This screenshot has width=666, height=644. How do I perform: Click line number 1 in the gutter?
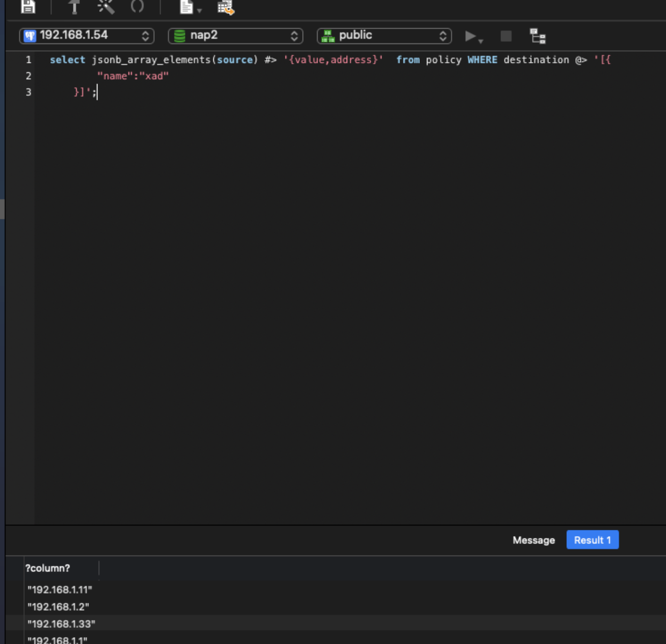[x=29, y=60]
